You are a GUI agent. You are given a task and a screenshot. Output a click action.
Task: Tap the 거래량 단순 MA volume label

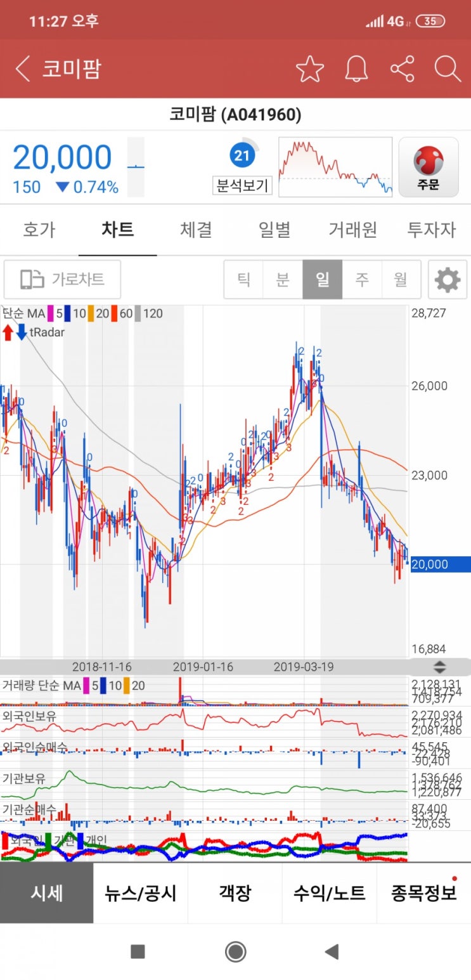click(41, 686)
